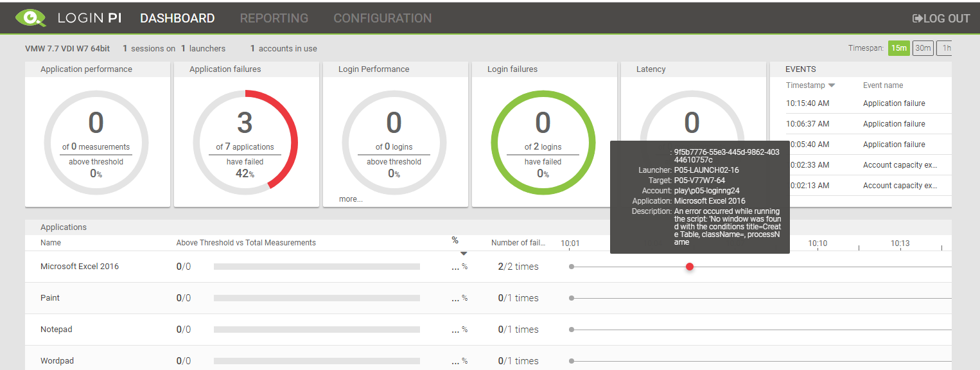Screen dimensions: 980x370
Task: Open the 10:06:37 AM Application failure event
Action: click(x=868, y=124)
